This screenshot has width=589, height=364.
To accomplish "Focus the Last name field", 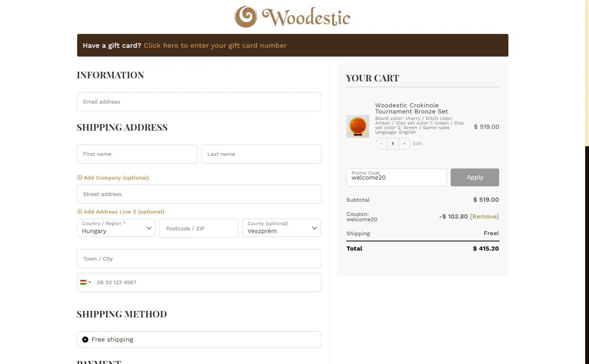I will click(261, 154).
